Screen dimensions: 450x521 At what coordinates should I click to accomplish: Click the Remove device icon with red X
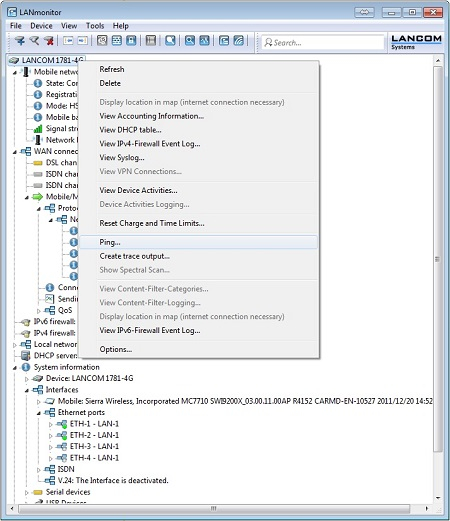[x=49, y=41]
